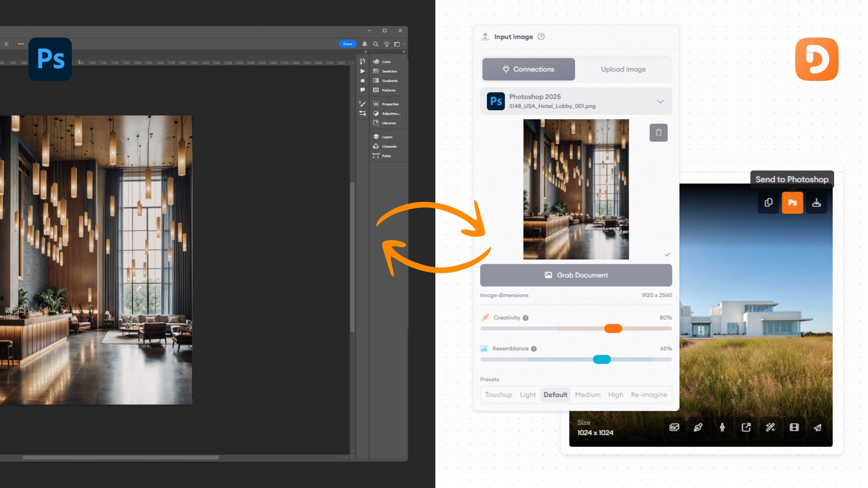Switch to the Upload image tab
868x488 pixels.
pos(623,69)
